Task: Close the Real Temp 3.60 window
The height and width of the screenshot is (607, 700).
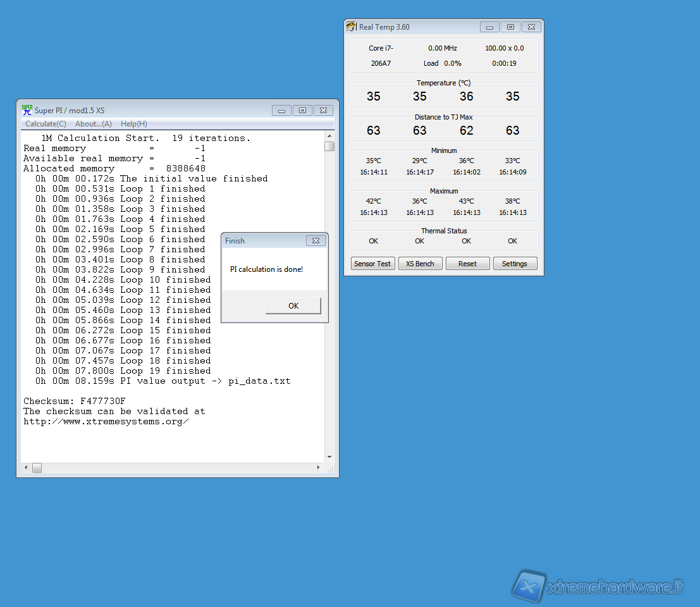Action: (531, 27)
